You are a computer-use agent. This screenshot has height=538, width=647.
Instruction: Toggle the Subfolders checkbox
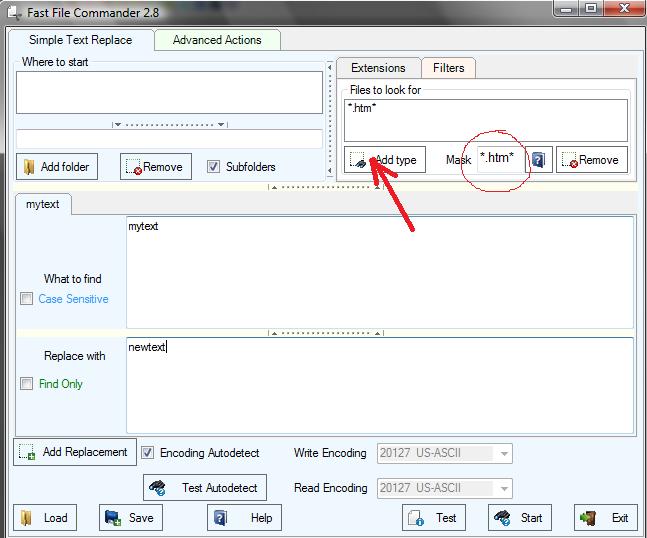tap(213, 167)
